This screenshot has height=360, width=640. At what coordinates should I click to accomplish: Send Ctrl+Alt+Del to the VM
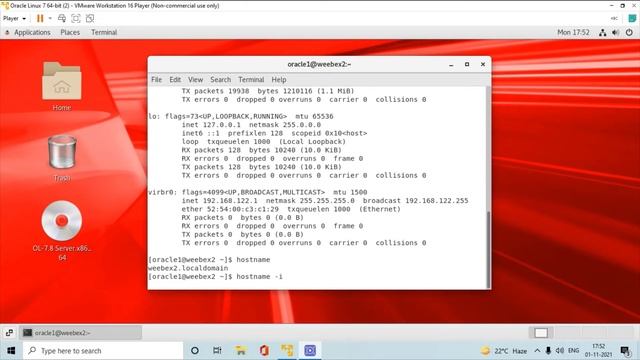(62, 18)
